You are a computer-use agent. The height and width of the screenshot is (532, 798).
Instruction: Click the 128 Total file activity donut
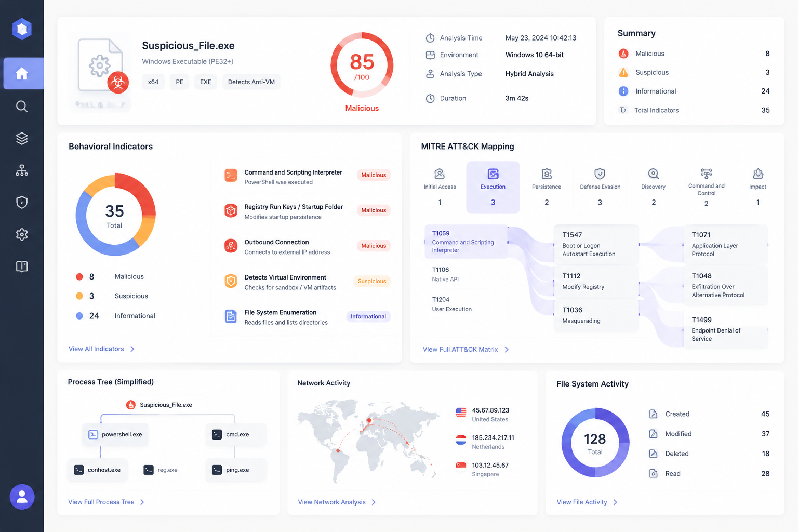(x=595, y=443)
